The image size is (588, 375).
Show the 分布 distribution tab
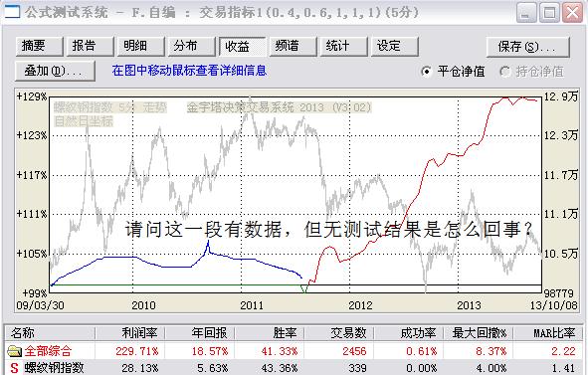click(x=191, y=46)
